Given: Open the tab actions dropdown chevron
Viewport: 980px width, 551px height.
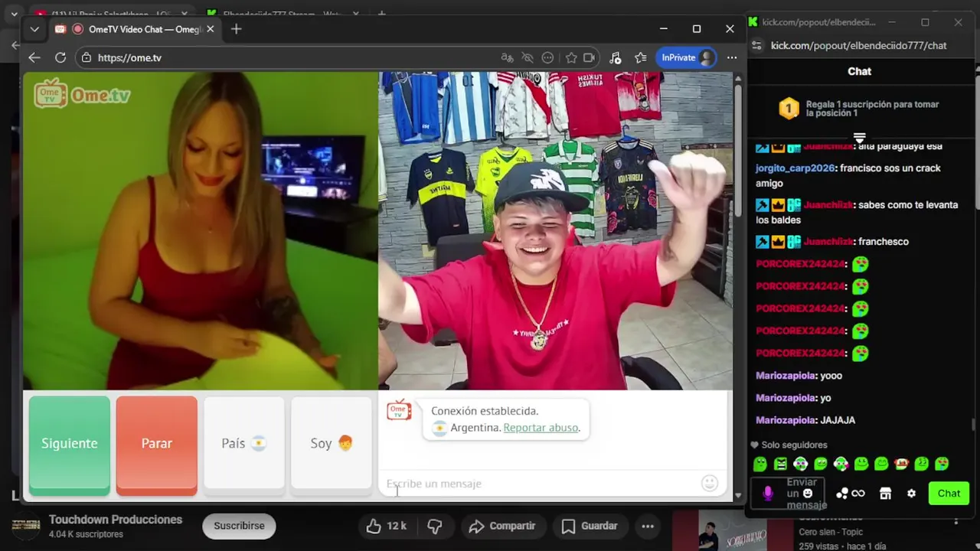Looking at the screenshot, I should (x=34, y=29).
